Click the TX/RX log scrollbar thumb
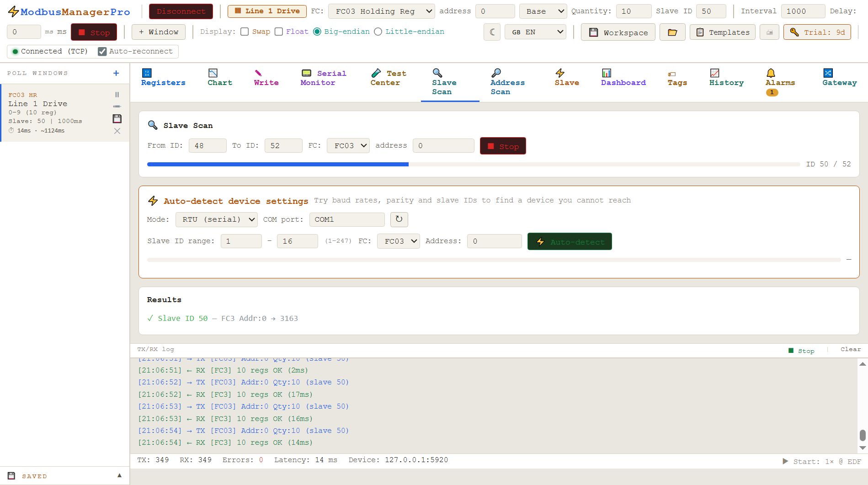 point(863,435)
